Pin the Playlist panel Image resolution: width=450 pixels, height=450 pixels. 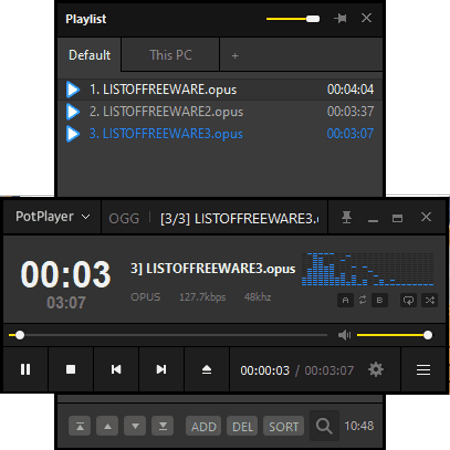[340, 18]
